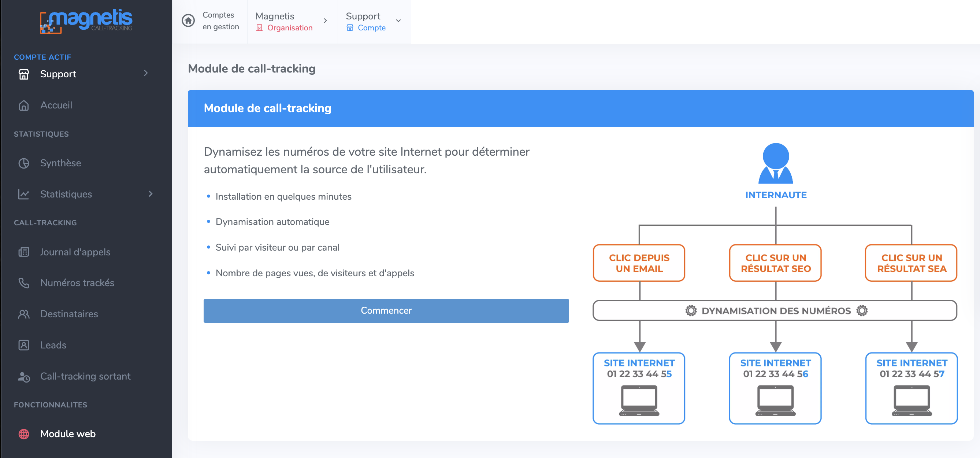This screenshot has width=980, height=458.
Task: Click the Journal d'appels list icon
Action: click(23, 252)
